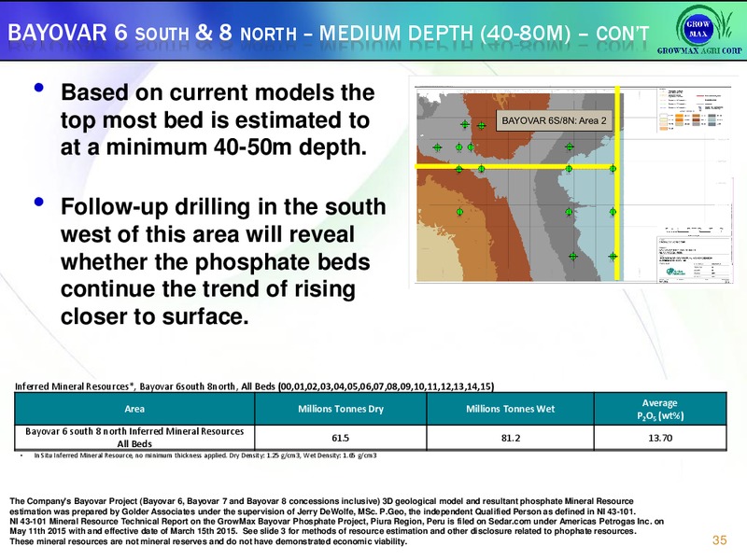The height and width of the screenshot is (560, 747).
Task: Click the table value 13.70
Action: (x=660, y=438)
